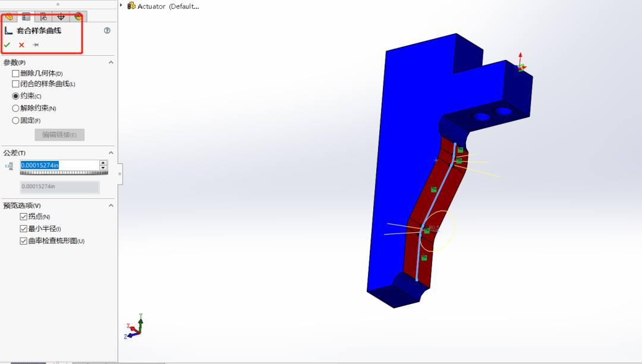The image size is (642, 364).
Task: Click the tolerance thumbwheel slider
Action: point(64,173)
